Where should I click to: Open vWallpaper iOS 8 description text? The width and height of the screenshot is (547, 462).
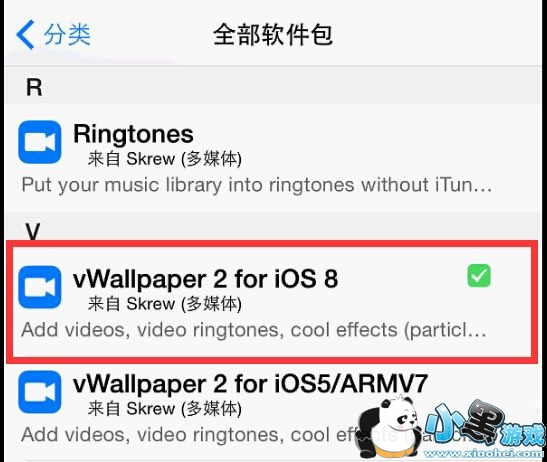[254, 330]
